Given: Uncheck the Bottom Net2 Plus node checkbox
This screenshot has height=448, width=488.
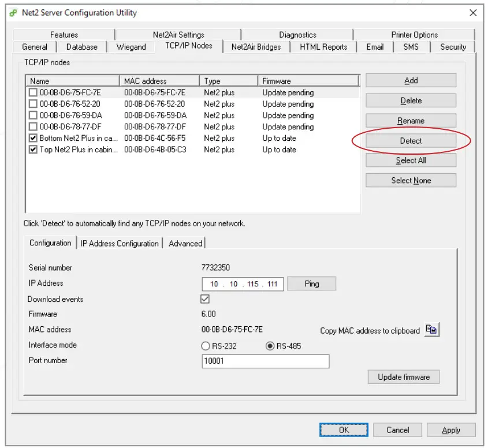Looking at the screenshot, I should (33, 138).
